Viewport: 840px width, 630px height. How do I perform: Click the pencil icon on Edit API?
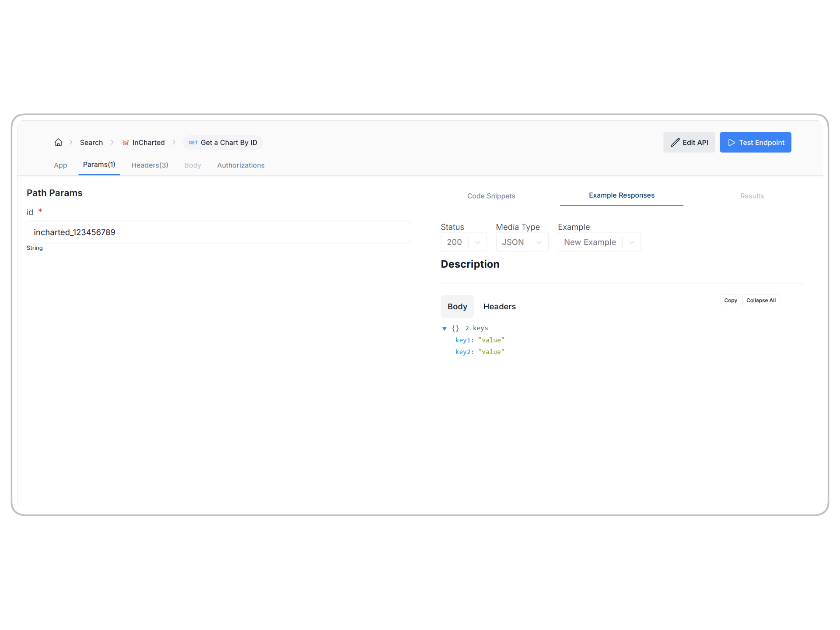coord(675,143)
